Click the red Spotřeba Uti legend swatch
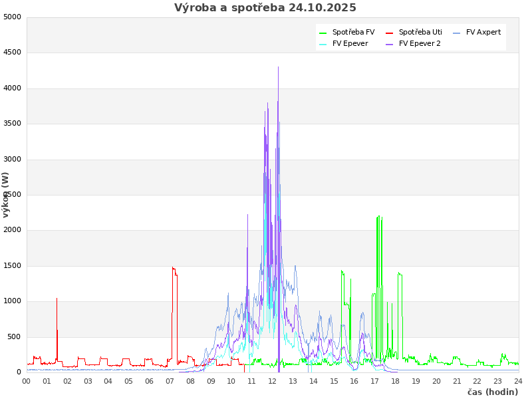The height and width of the screenshot is (399, 532). (390, 33)
